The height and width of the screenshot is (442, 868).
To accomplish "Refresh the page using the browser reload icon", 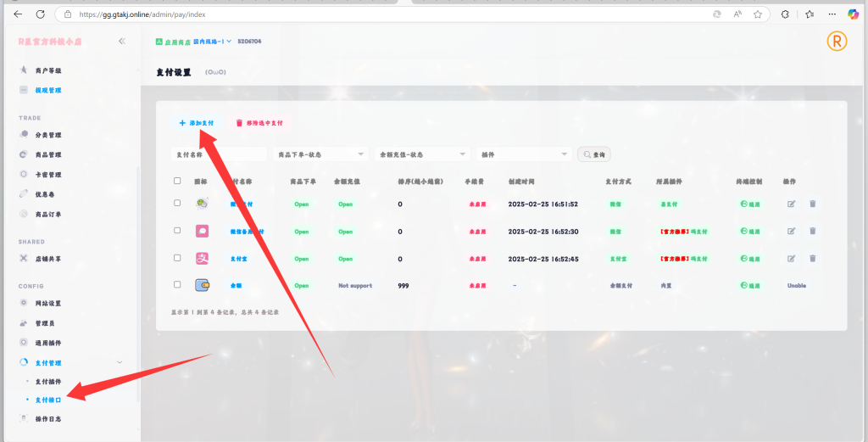I will 40,14.
